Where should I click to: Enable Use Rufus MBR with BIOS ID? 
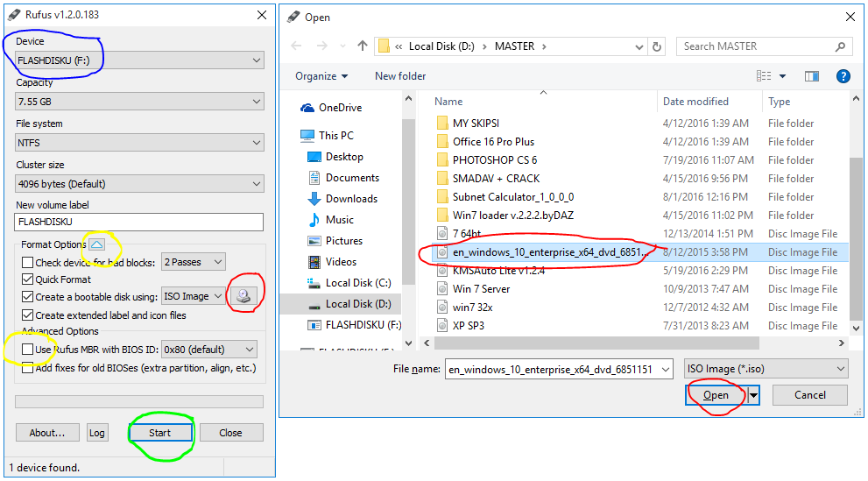[27, 350]
